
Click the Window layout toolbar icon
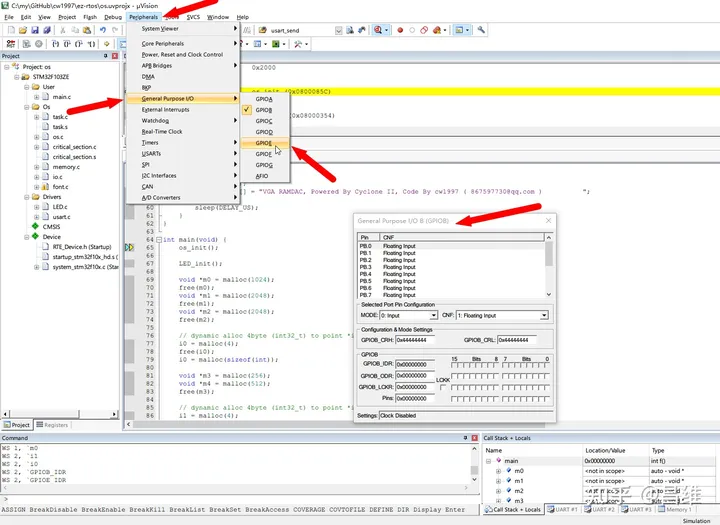tap(459, 30)
